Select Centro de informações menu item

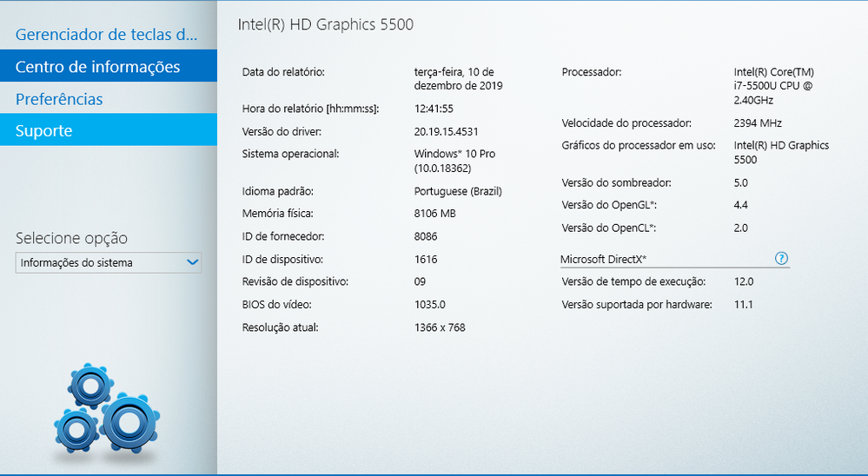tap(109, 66)
